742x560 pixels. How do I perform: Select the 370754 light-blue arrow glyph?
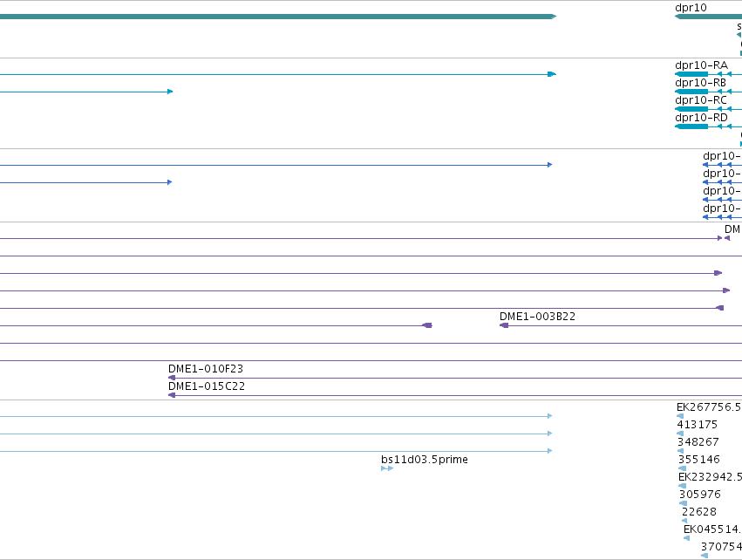tap(705, 556)
